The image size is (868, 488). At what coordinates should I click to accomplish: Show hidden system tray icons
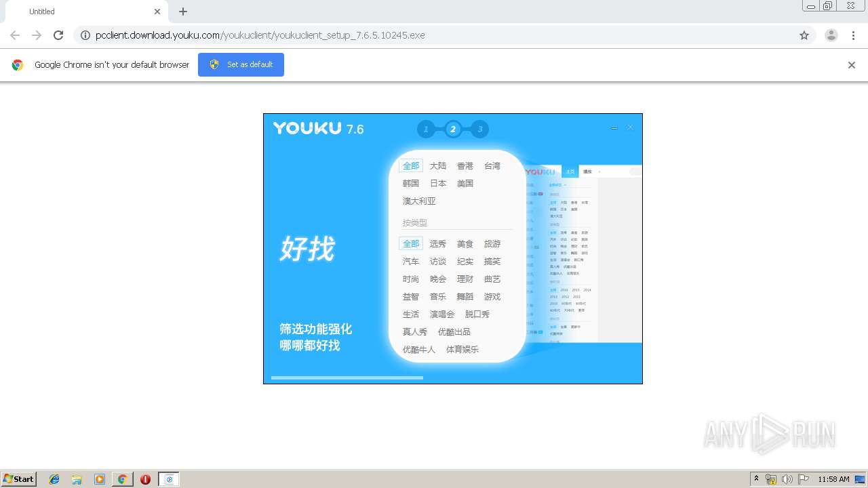pos(757,479)
